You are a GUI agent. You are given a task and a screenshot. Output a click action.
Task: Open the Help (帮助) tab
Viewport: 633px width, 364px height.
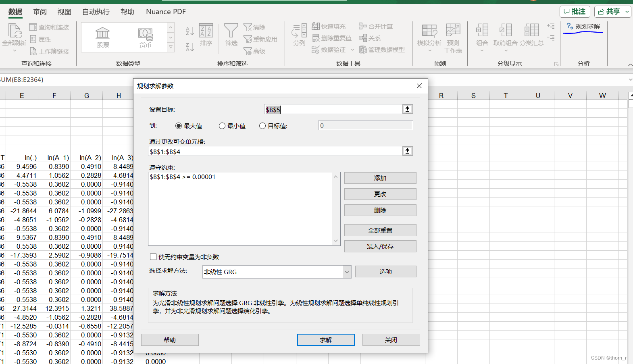pos(127,12)
